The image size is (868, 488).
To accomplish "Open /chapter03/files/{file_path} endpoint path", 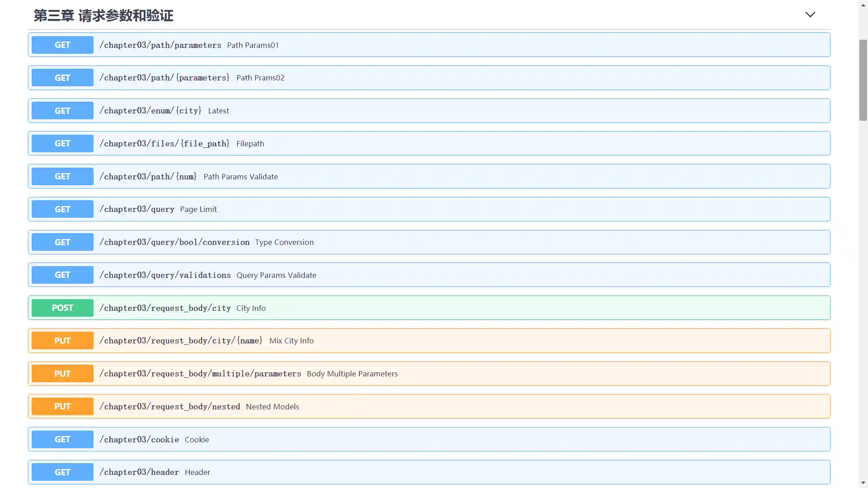I will [164, 144].
